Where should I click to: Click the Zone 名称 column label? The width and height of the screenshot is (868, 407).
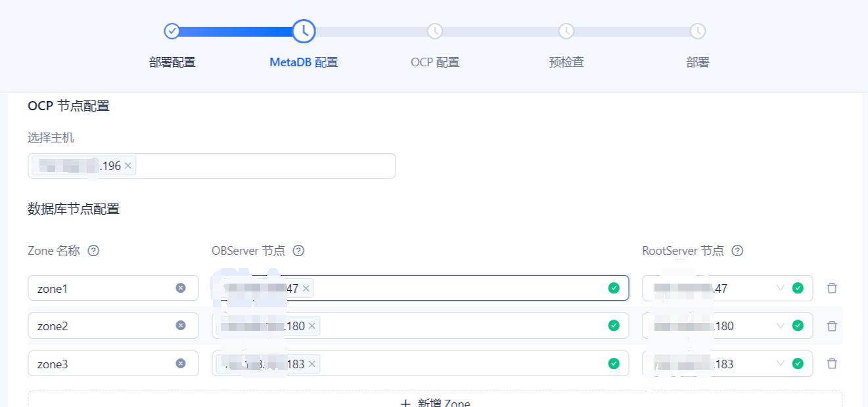(x=54, y=250)
